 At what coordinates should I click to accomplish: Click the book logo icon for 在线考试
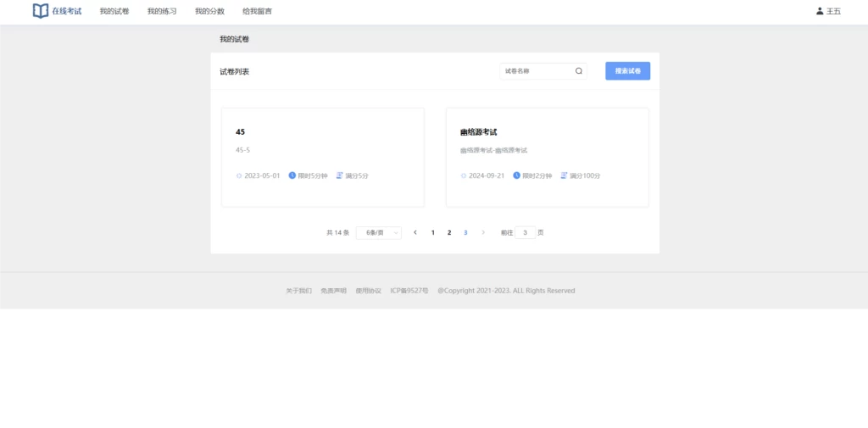41,11
